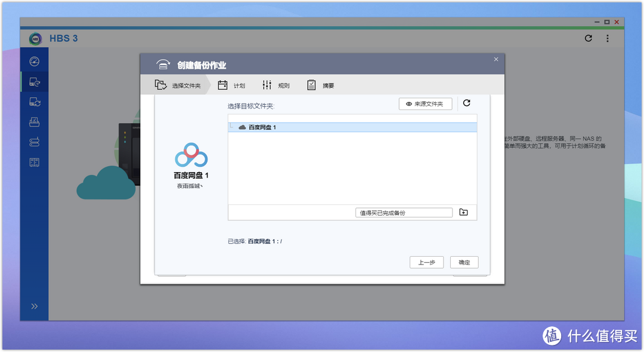The width and height of the screenshot is (644, 352).
Task: Click the path field above folder tree
Action: 352,118
